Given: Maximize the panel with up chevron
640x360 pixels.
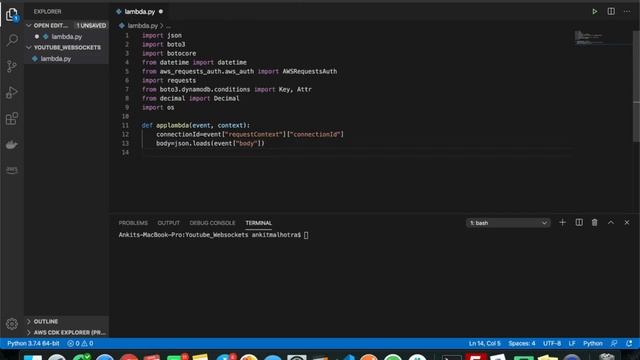Looking at the screenshot, I should pyautogui.click(x=611, y=222).
